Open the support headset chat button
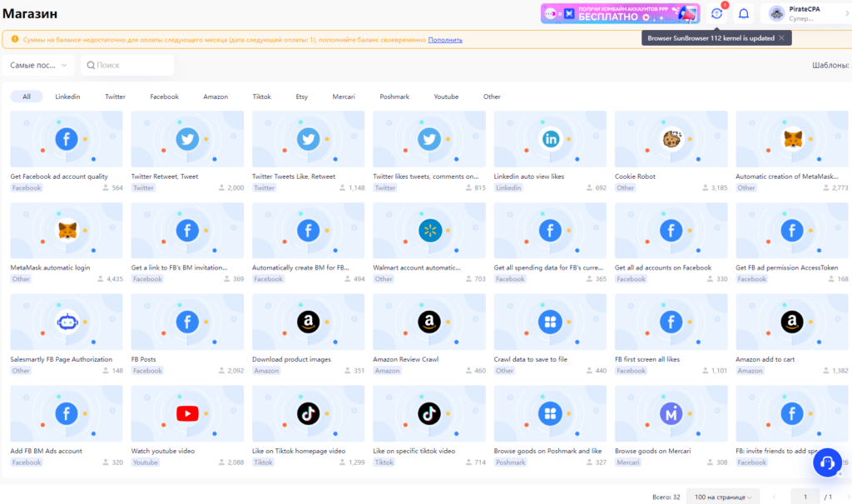Viewport: 852px width, 504px height. click(x=827, y=462)
